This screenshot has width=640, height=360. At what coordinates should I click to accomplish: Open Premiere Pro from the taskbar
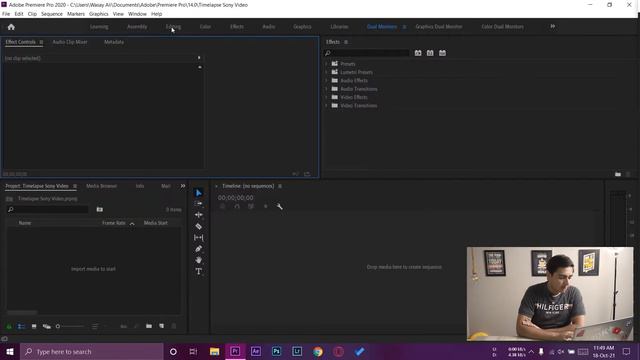click(x=235, y=351)
